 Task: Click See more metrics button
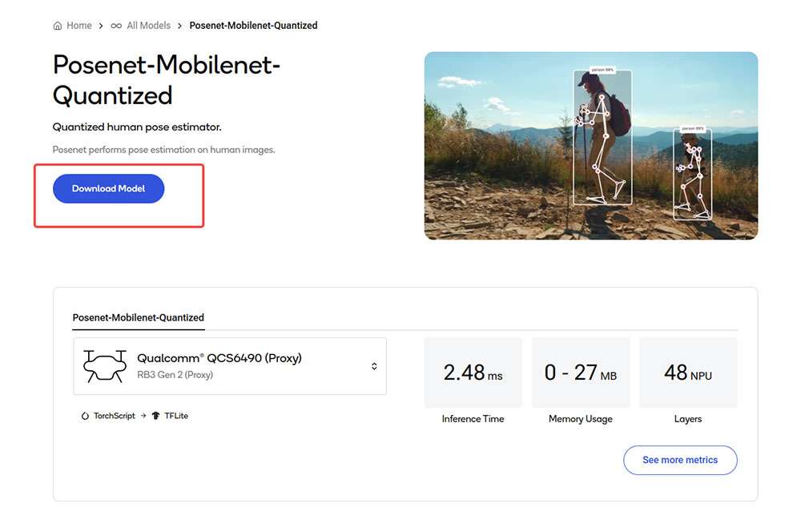(680, 460)
